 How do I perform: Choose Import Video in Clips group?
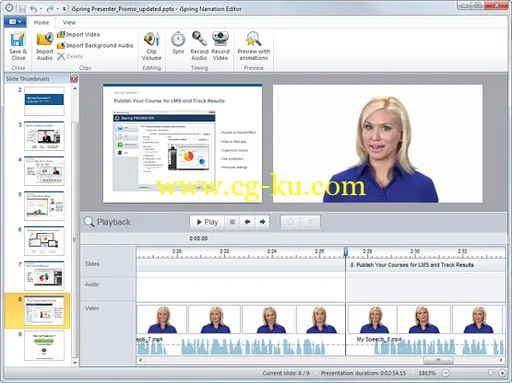pos(78,34)
